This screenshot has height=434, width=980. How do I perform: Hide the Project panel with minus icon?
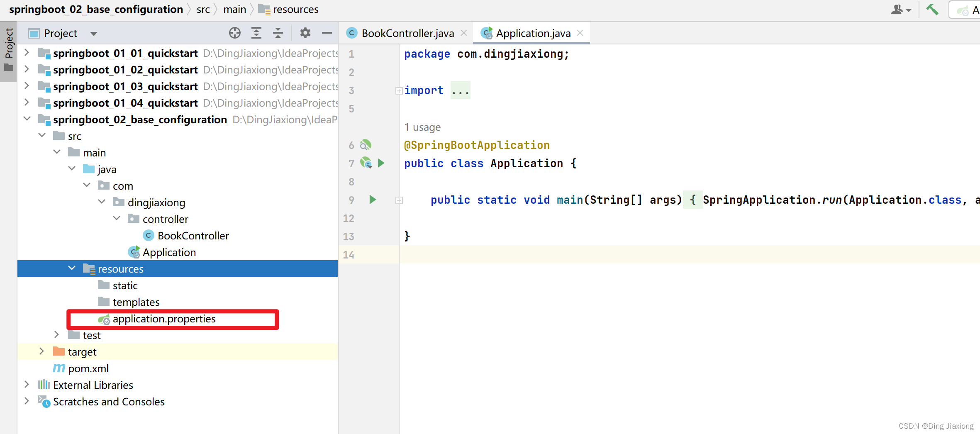tap(327, 33)
